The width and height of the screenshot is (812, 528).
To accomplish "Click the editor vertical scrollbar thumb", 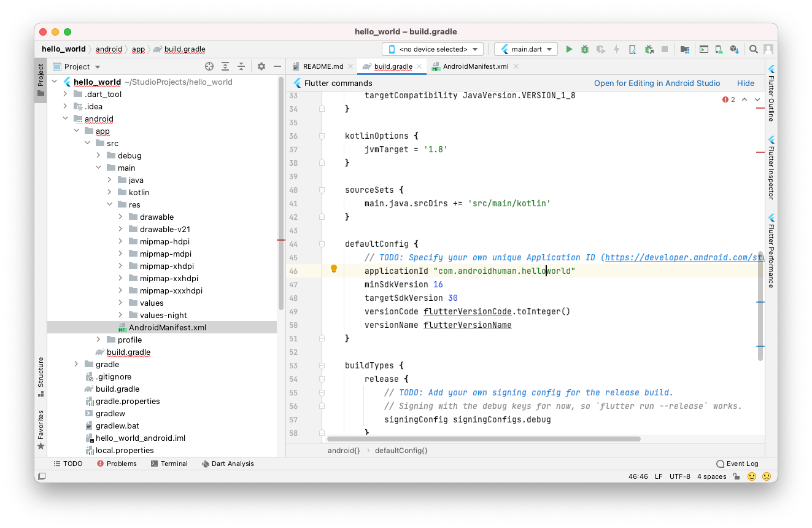I will pos(760,305).
